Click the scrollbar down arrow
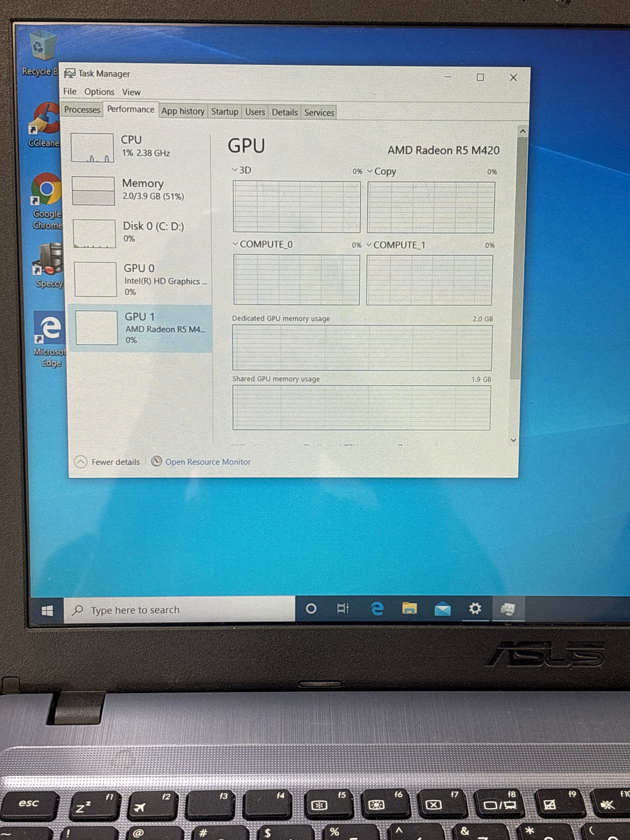 click(513, 440)
